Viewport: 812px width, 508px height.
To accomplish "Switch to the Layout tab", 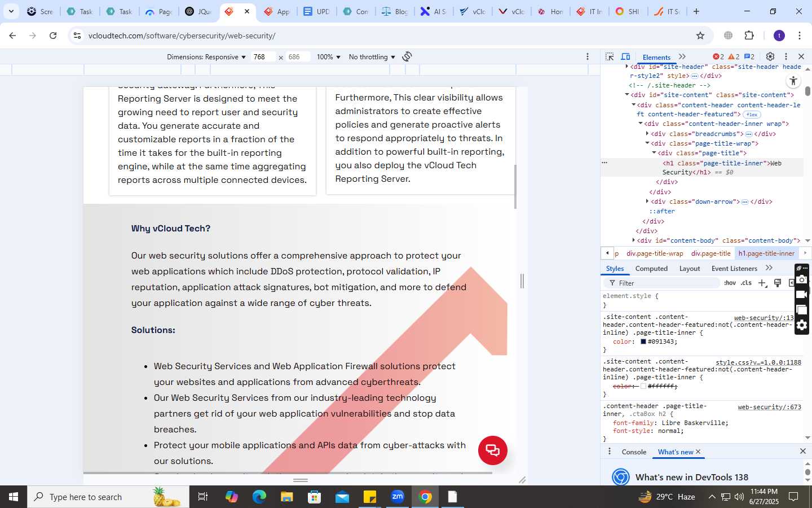I will tap(690, 269).
